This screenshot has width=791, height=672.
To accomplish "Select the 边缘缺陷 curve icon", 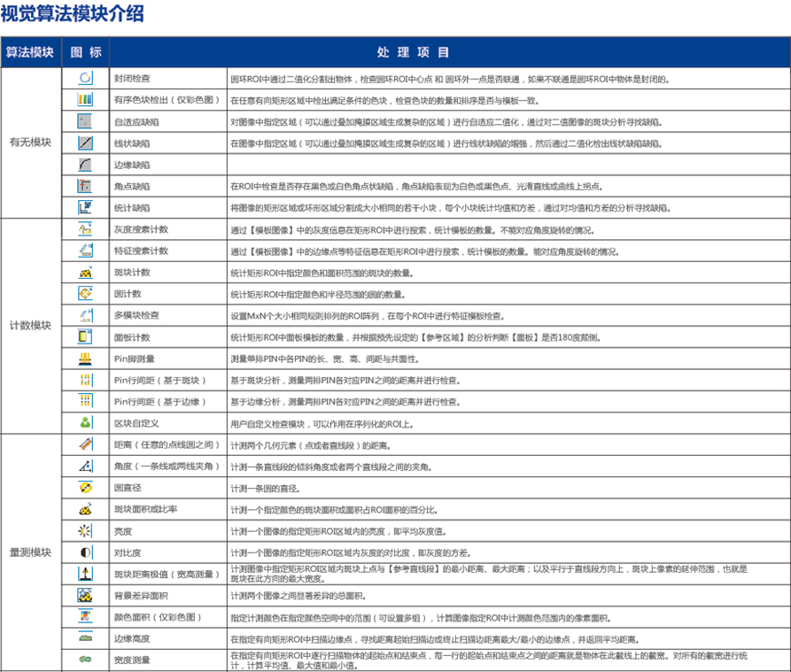I will pos(86,165).
